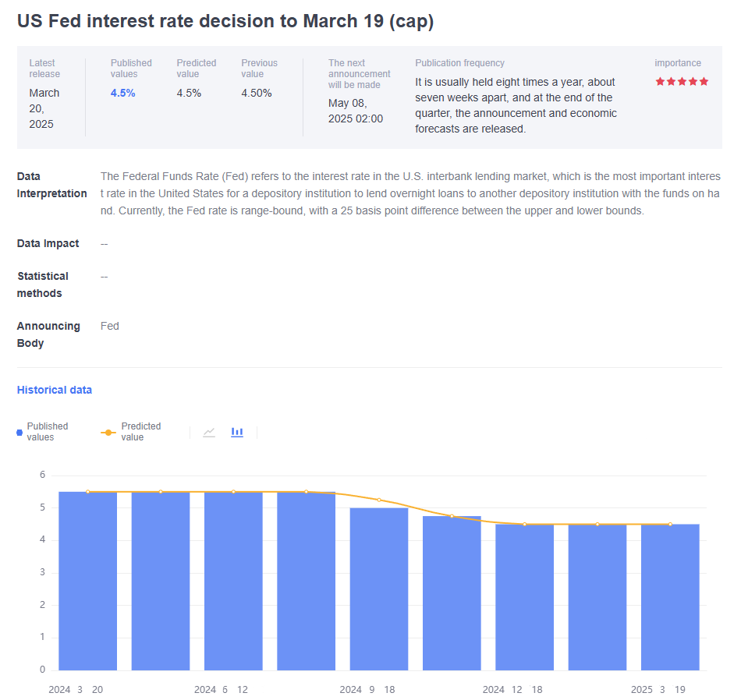Click the middle importance star

point(682,81)
